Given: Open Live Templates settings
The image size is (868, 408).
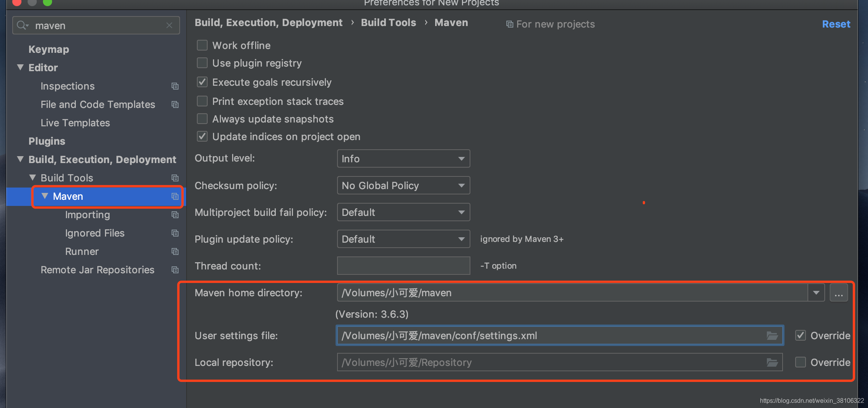Looking at the screenshot, I should (75, 123).
